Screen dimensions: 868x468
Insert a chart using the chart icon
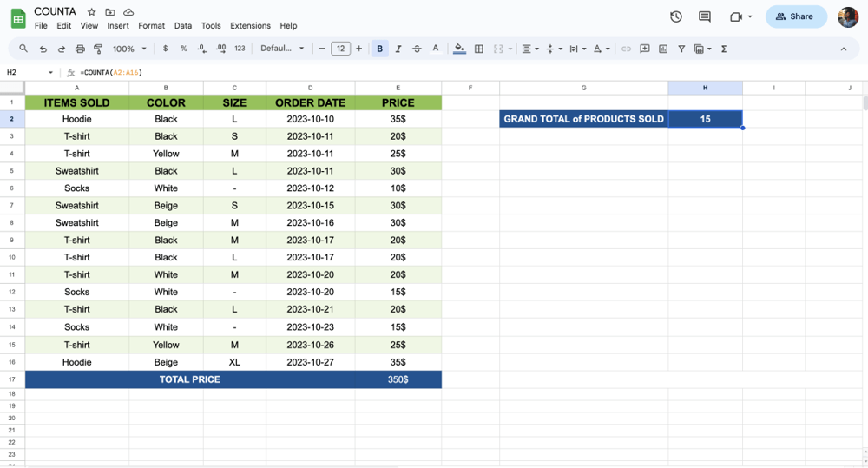(x=663, y=49)
